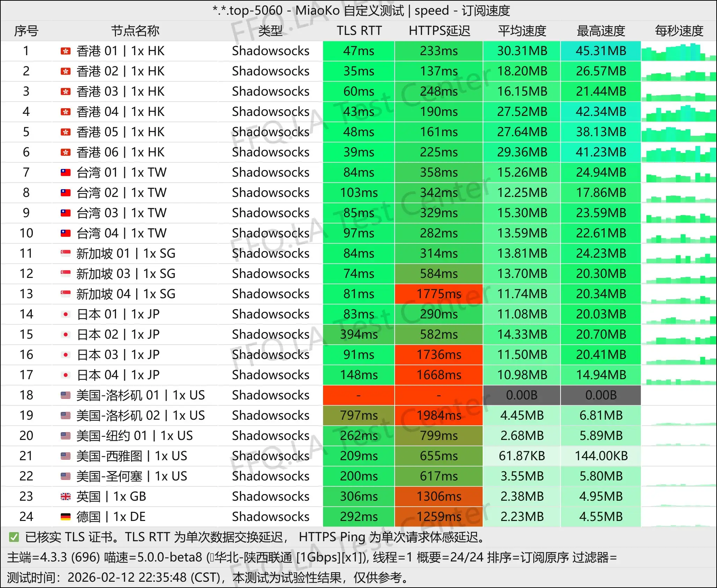Screen dimensions: 717x588
Task: Click the 最高速度 column header
Action: (x=600, y=31)
